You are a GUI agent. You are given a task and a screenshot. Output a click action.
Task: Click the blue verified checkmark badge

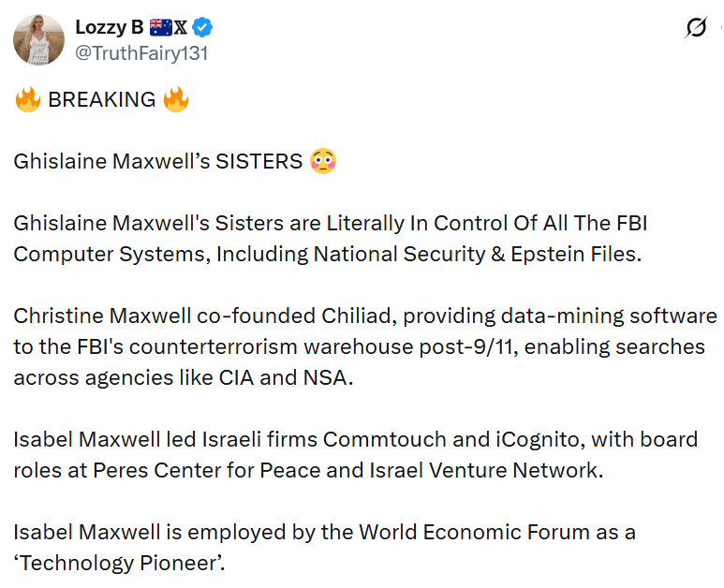click(202, 29)
